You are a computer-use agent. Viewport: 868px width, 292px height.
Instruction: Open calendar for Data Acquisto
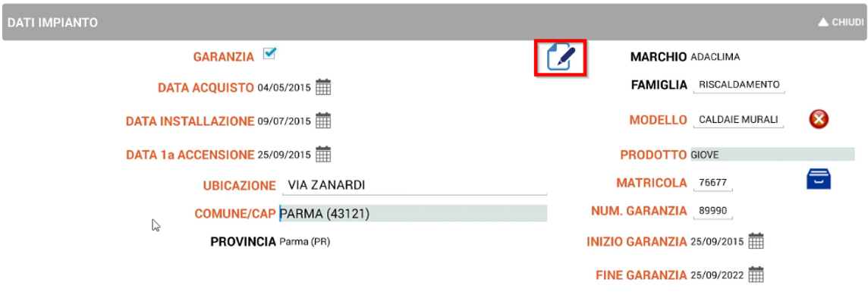[x=322, y=87]
